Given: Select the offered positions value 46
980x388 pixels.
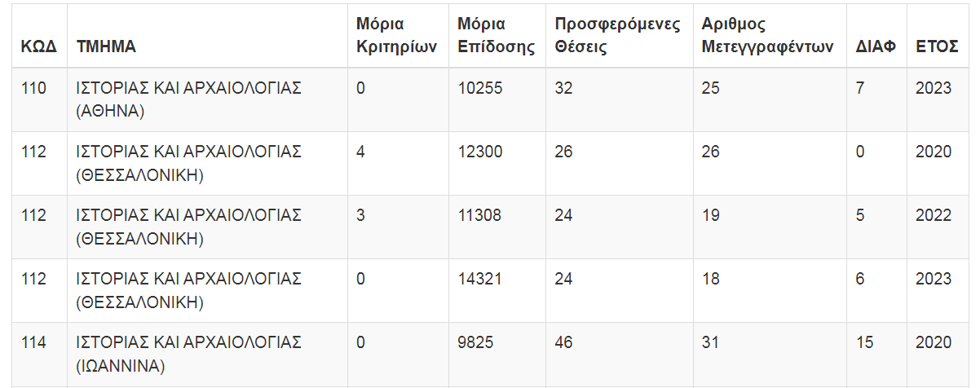Looking at the screenshot, I should 563,342.
